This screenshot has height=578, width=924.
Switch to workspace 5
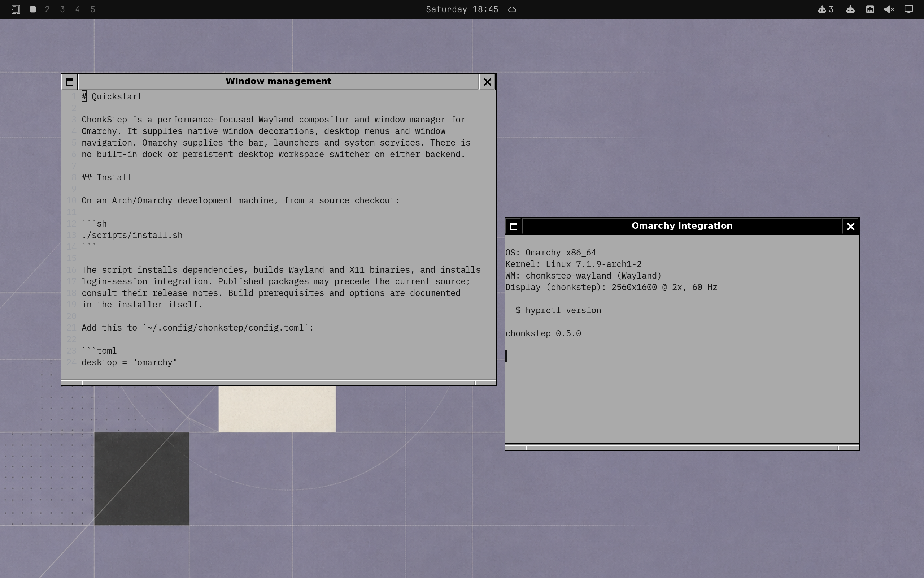click(x=92, y=9)
